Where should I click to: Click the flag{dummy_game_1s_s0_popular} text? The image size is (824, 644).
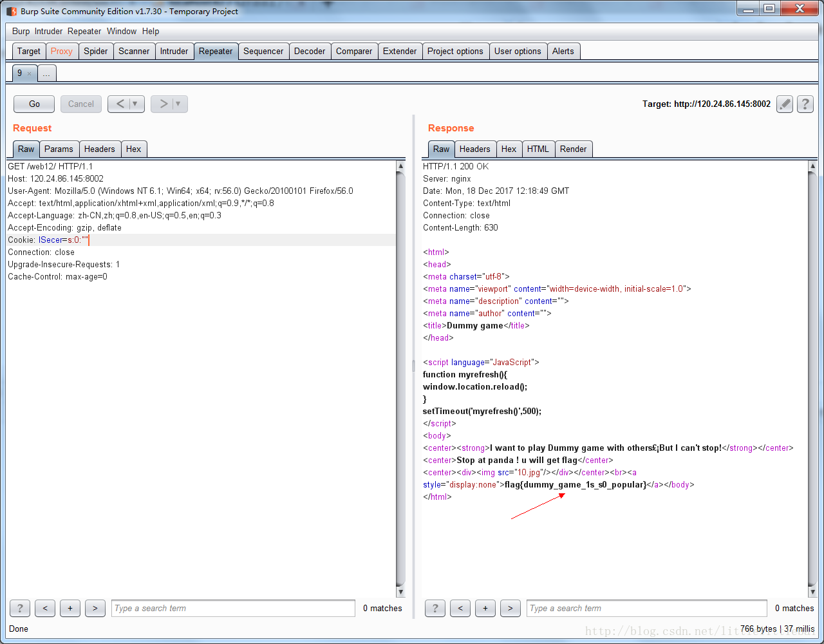pyautogui.click(x=576, y=484)
